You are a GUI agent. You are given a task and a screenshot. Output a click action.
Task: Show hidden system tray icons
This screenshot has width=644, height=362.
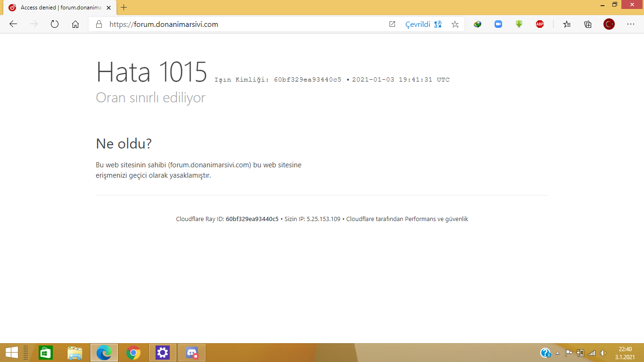coord(558,353)
